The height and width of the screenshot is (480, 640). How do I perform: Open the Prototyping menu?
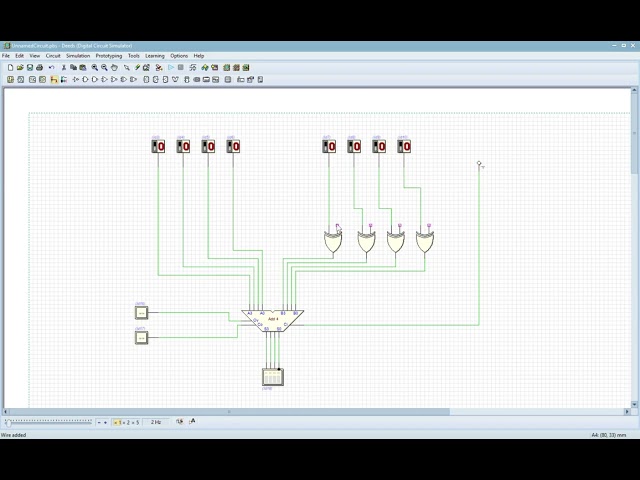[x=109, y=56]
